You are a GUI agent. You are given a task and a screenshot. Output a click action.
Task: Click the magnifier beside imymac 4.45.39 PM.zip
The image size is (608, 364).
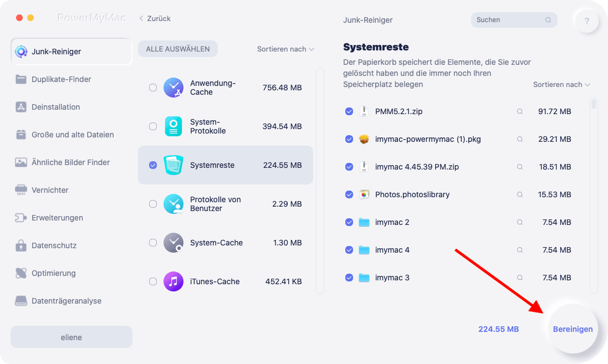click(x=519, y=167)
